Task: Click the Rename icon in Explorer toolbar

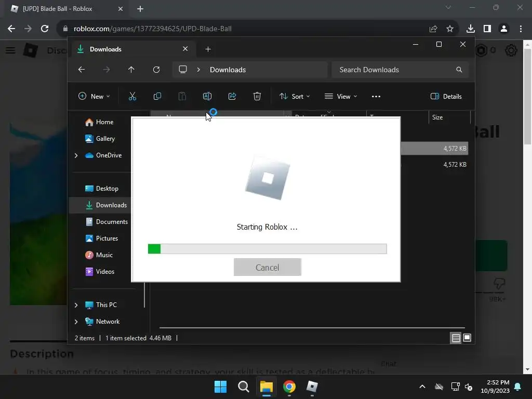Action: click(x=207, y=96)
